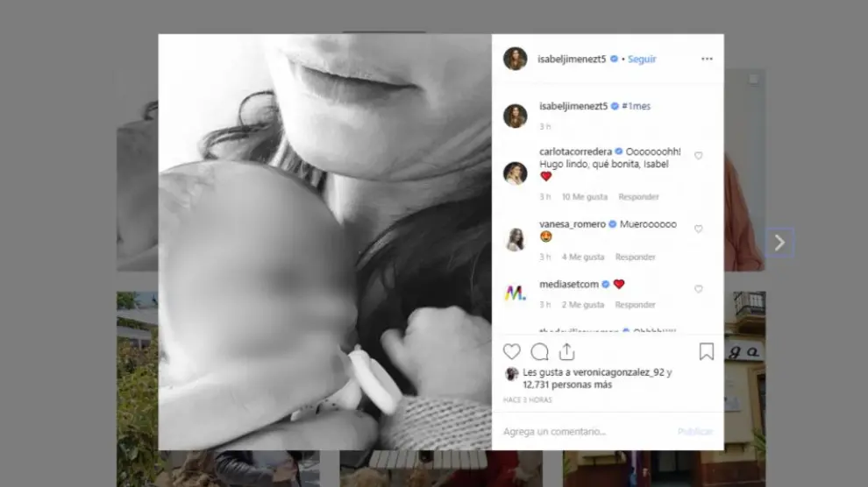This screenshot has height=487, width=868.
Task: Open the comment bubble icon
Action: pyautogui.click(x=539, y=351)
